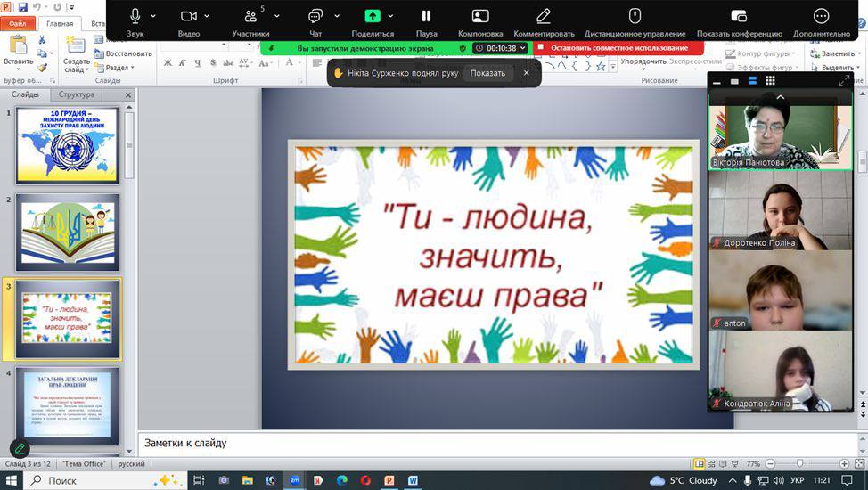Open the Zoom Чат chat icon

(315, 16)
